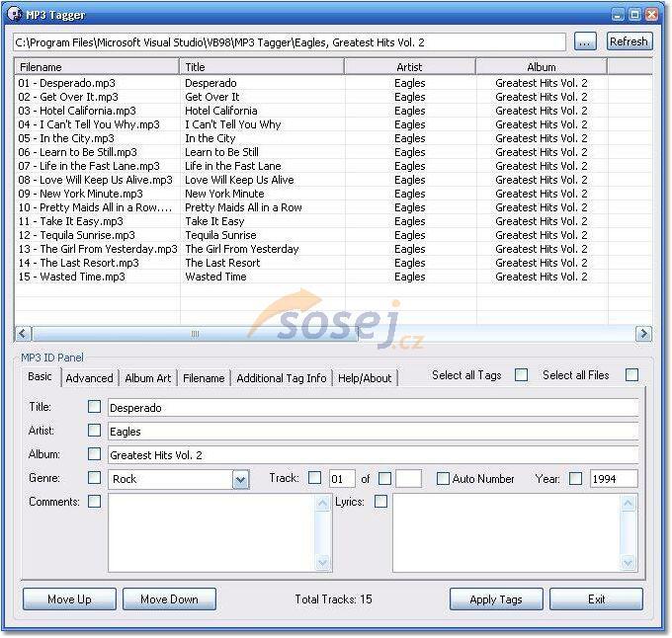This screenshot has width=672, height=638.
Task: Click the Year field showing 1994
Action: click(614, 479)
